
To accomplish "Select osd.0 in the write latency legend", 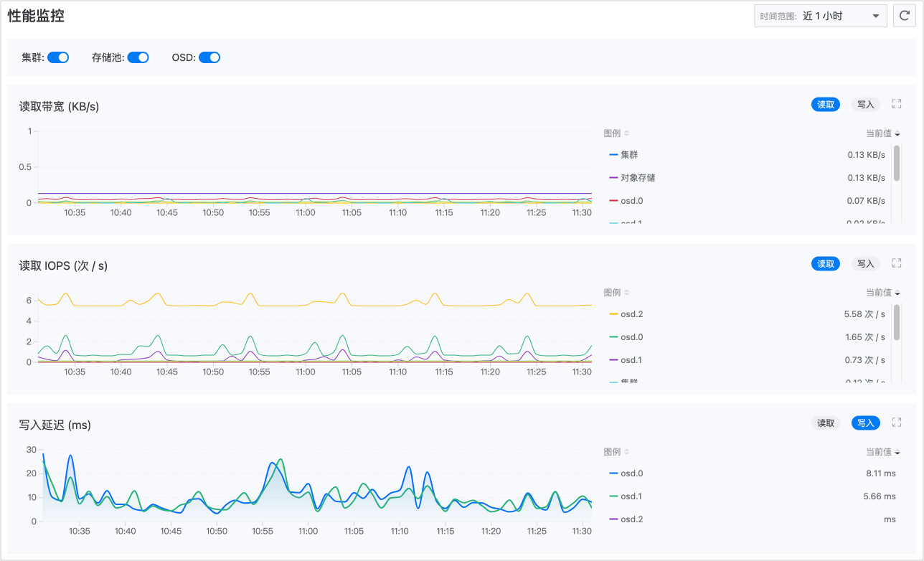I will [x=631, y=473].
